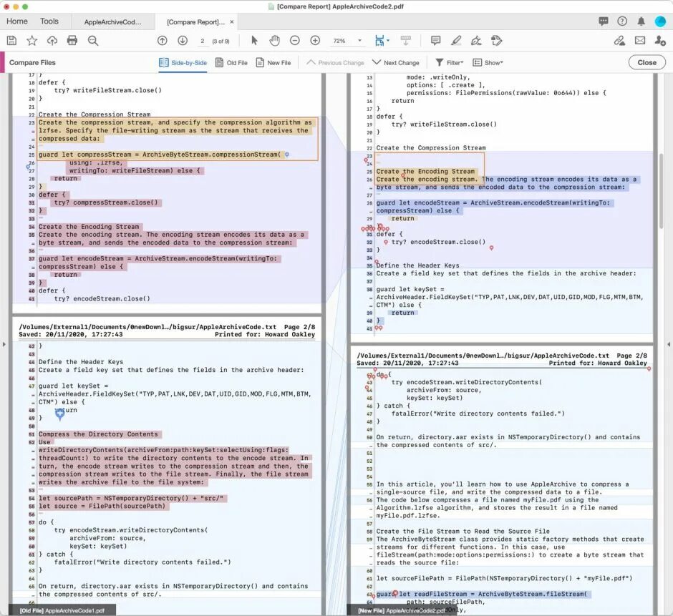Click the share link icon
This screenshot has height=616, width=673.
(x=619, y=41)
